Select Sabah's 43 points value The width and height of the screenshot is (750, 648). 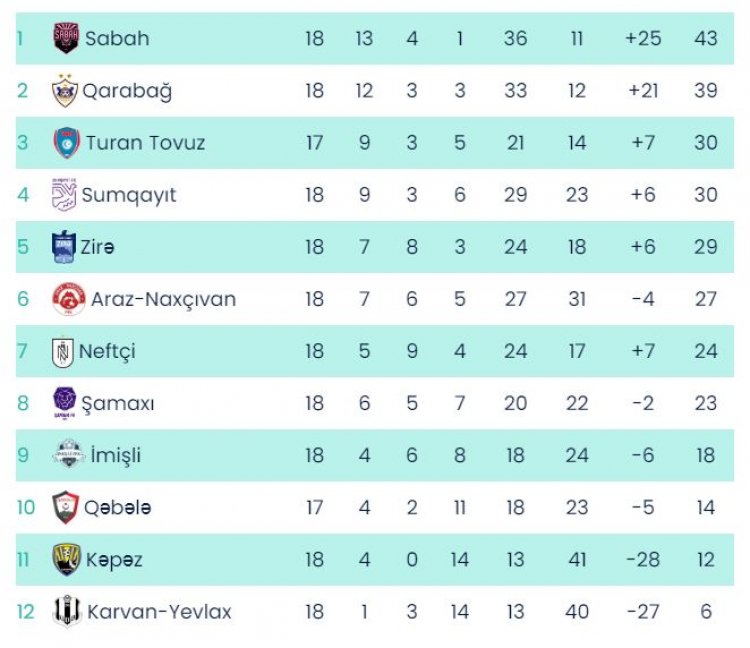pyautogui.click(x=705, y=39)
